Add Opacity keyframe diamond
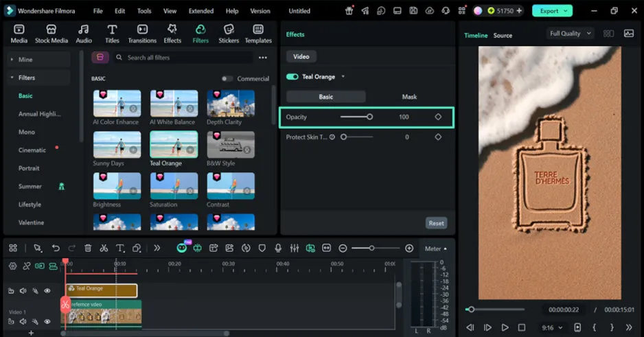This screenshot has width=644, height=337. [438, 117]
